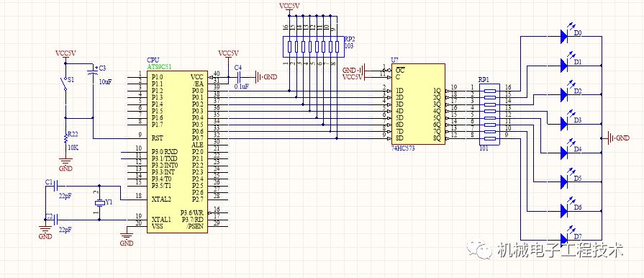Select the LED D1 diode symbol
The width and height of the screenshot is (644, 278).
[564, 65]
